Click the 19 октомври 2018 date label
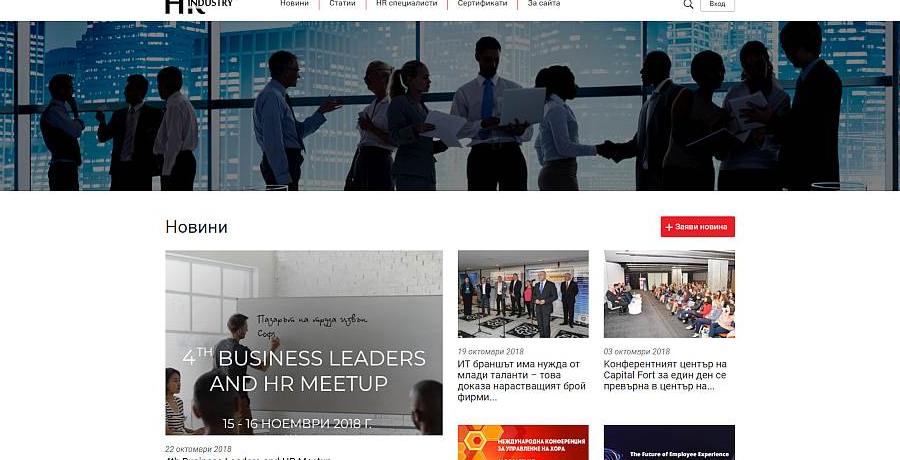The width and height of the screenshot is (900, 460). tap(491, 351)
